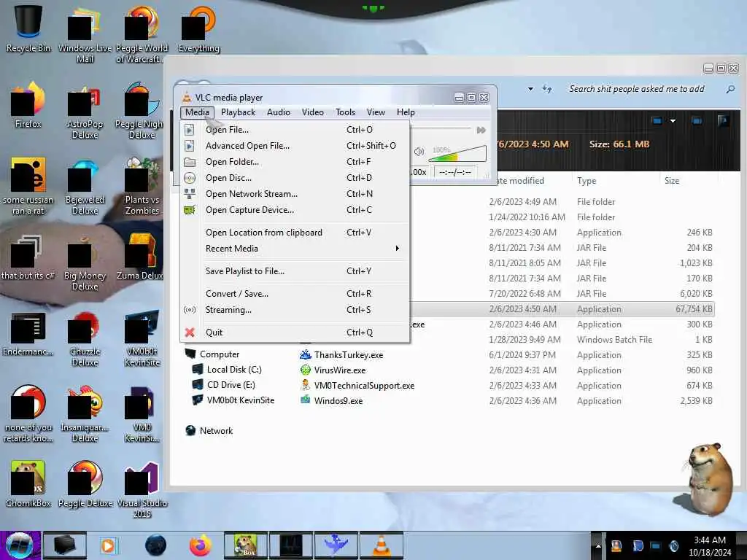The height and width of the screenshot is (560, 747).
Task: Open Bejeweled Deluxe desktop icon
Action: pyautogui.click(x=85, y=187)
